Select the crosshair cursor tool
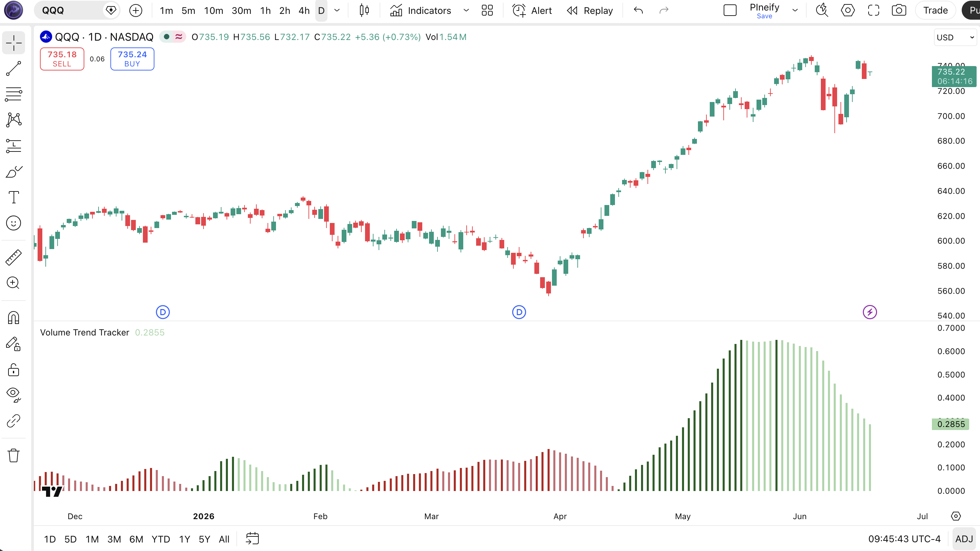The height and width of the screenshot is (551, 980). click(14, 43)
